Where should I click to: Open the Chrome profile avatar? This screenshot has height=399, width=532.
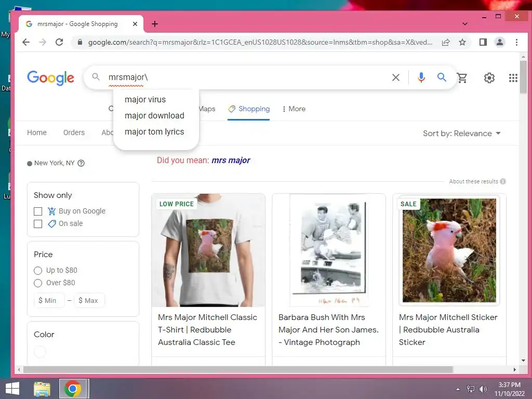click(500, 42)
